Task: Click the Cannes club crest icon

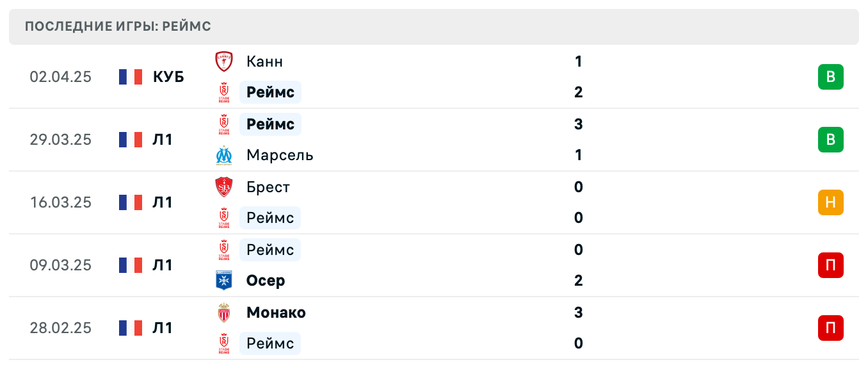Action: click(x=223, y=61)
